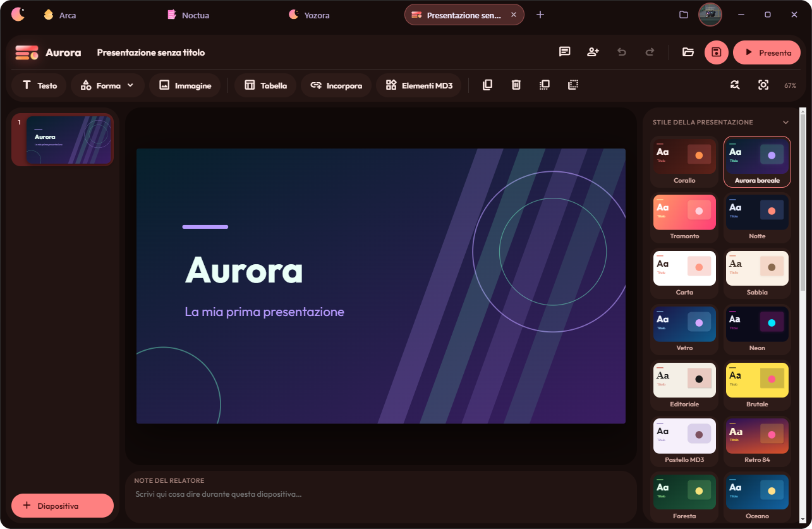Open the profile avatar in title bar
The image size is (812, 529).
pyautogui.click(x=710, y=15)
